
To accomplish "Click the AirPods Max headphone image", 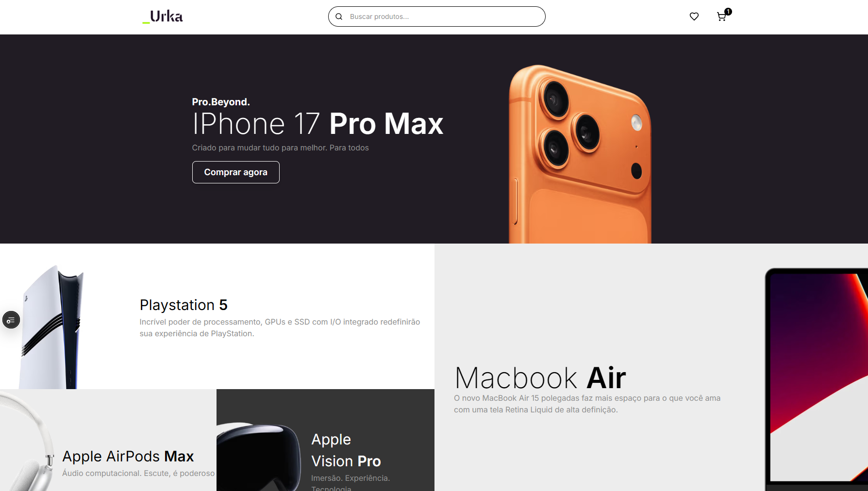I will (x=27, y=442).
